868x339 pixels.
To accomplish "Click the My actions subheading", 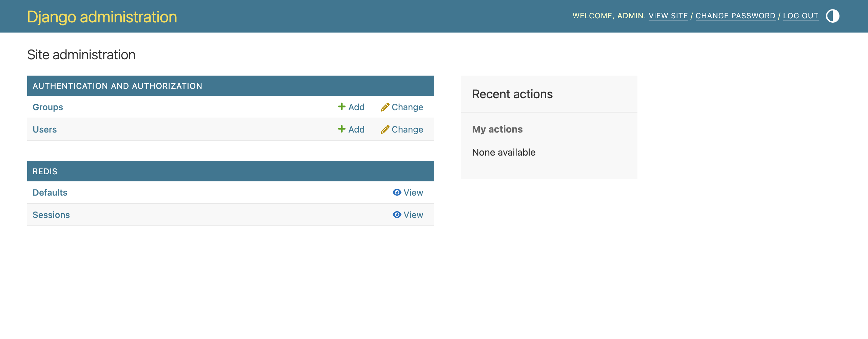I will tap(497, 129).
